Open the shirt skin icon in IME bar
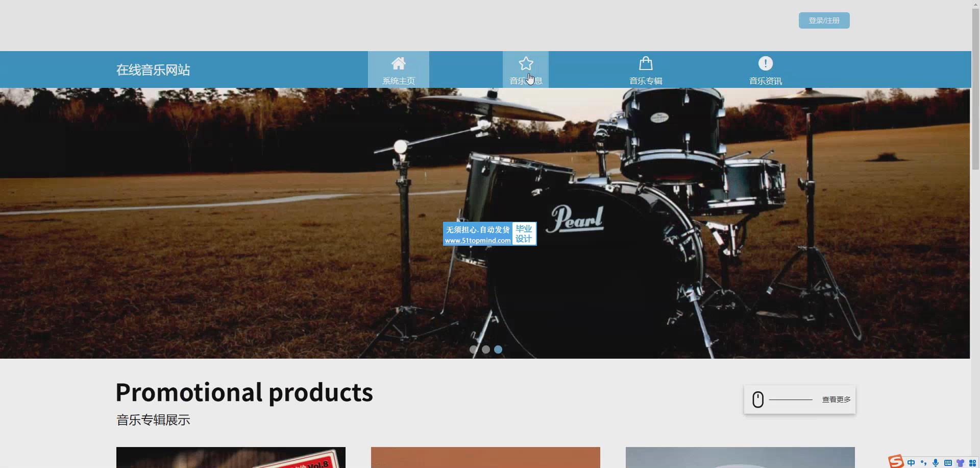 pos(960,463)
